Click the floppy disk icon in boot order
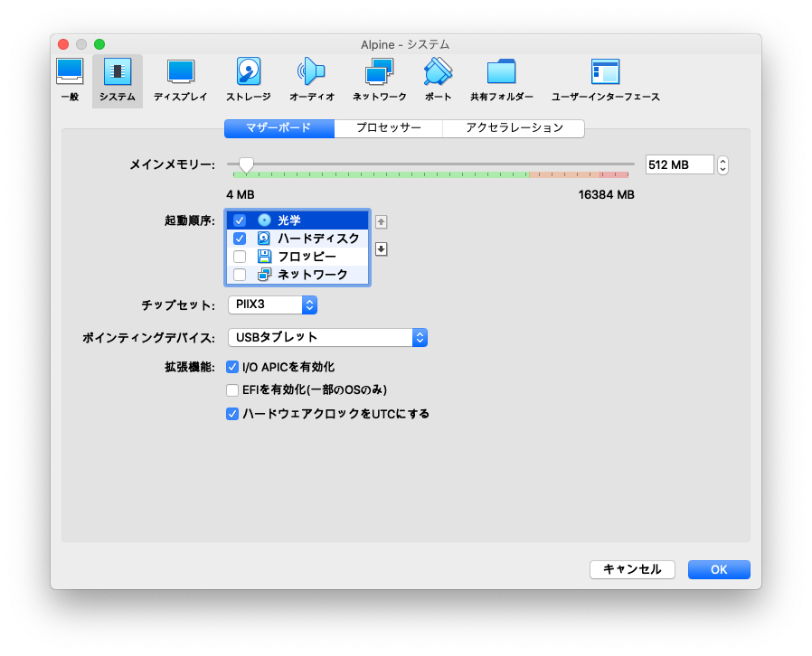812x656 pixels. coord(264,256)
